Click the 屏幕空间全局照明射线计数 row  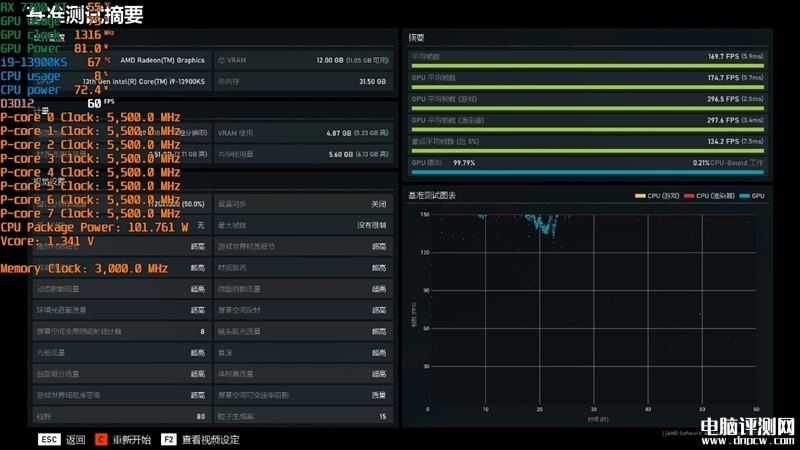coord(122,332)
